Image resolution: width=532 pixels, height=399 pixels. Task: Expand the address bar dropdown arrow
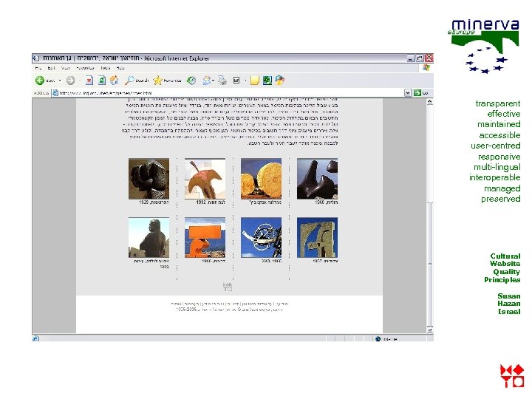(x=408, y=92)
